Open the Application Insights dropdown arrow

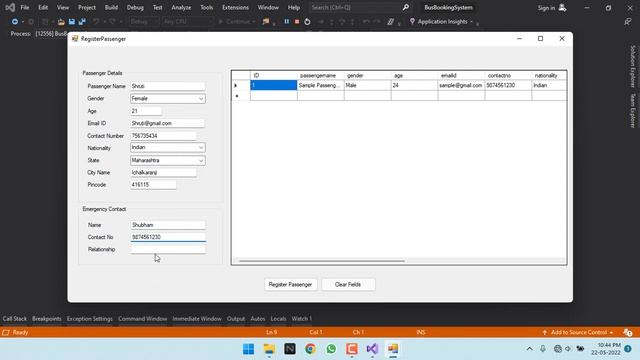[x=471, y=22]
